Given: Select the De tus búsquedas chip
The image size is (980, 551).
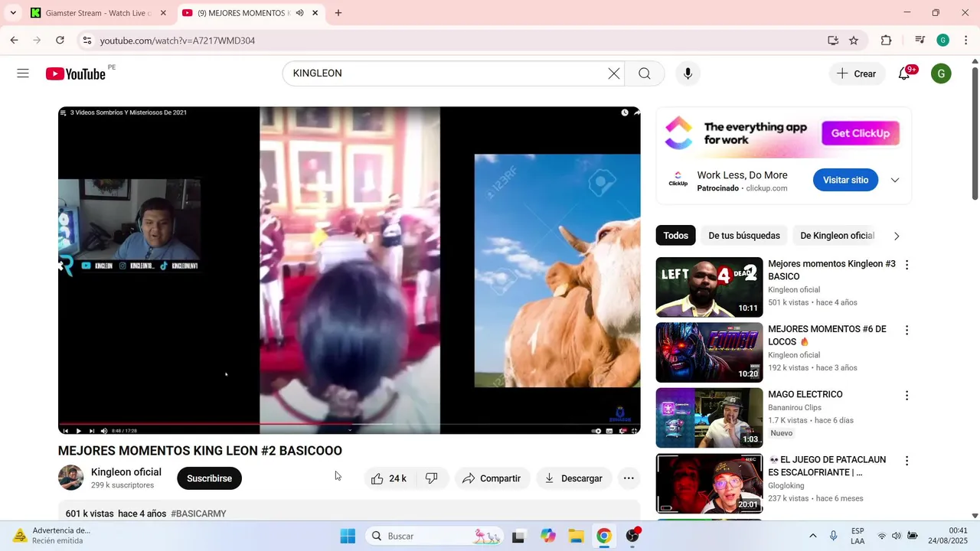Looking at the screenshot, I should click(744, 236).
